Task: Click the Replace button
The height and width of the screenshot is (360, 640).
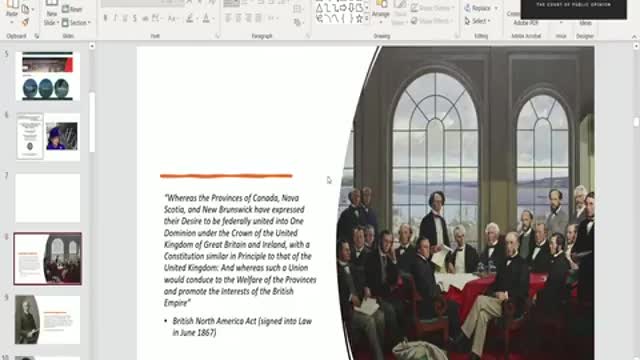Action: point(478,8)
